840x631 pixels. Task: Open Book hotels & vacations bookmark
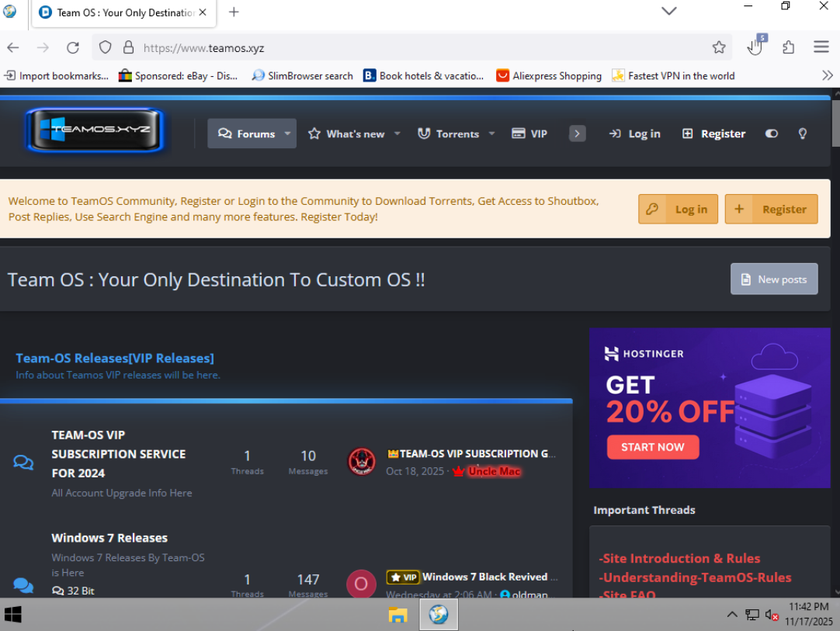point(423,75)
